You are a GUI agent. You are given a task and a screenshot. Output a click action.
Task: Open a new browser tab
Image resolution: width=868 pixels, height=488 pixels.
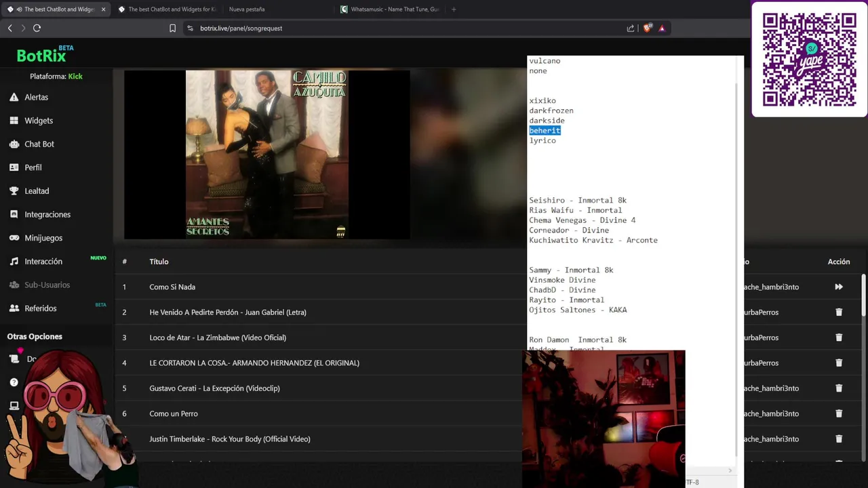pyautogui.click(x=454, y=9)
